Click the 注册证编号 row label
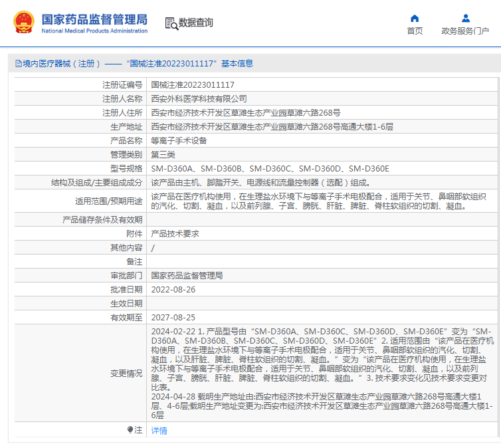 coord(122,84)
